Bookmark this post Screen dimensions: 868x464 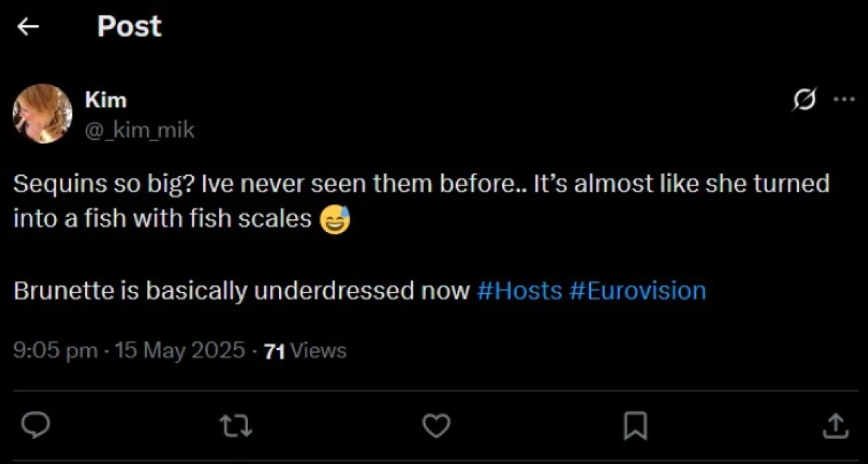tap(635, 425)
